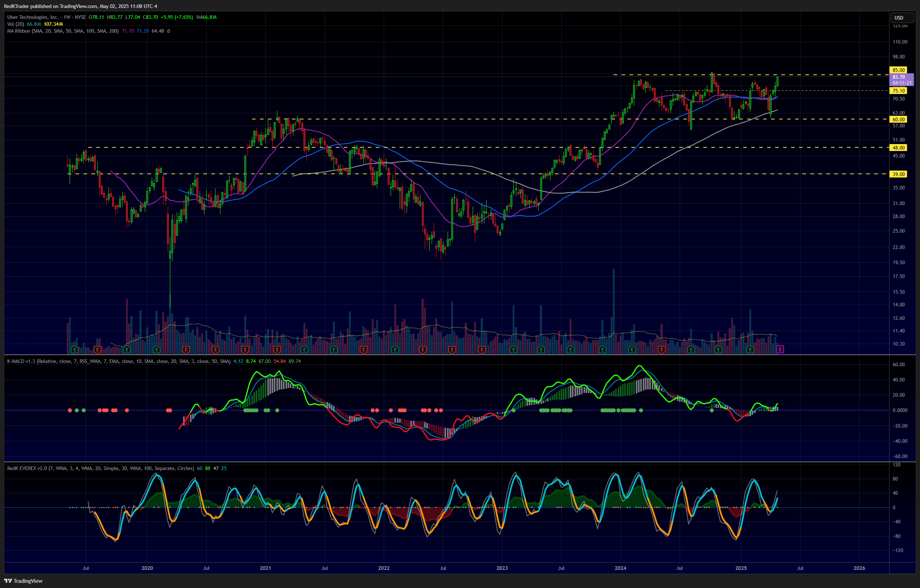Click the 120 value on EVEREX scale

click(x=896, y=465)
